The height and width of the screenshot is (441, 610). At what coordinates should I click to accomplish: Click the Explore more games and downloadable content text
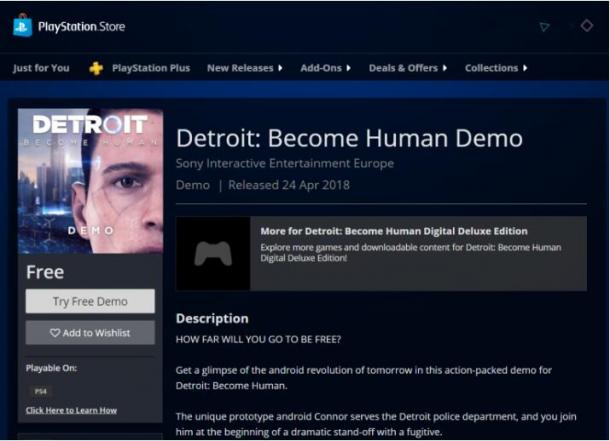coord(411,253)
